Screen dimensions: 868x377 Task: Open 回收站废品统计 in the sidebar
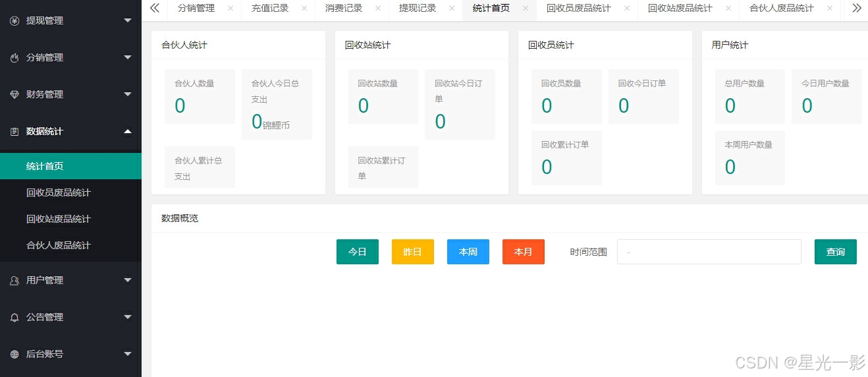pyautogui.click(x=70, y=219)
